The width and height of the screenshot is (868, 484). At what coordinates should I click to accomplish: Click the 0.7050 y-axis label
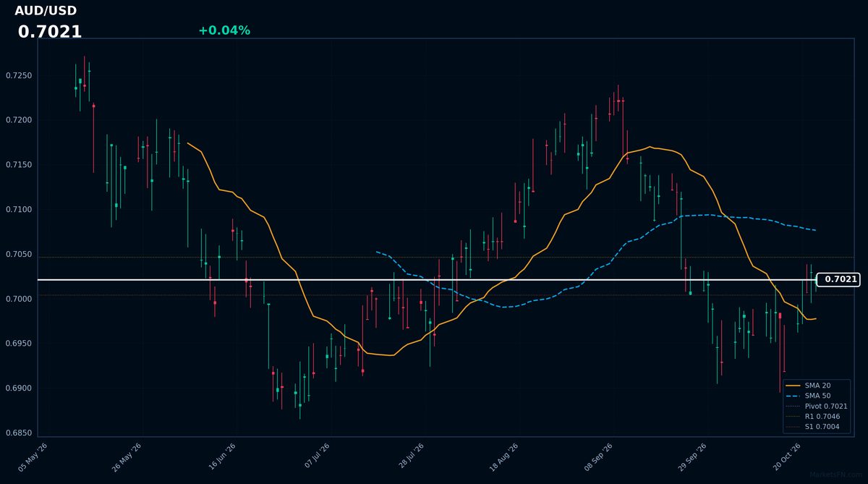pos(18,255)
